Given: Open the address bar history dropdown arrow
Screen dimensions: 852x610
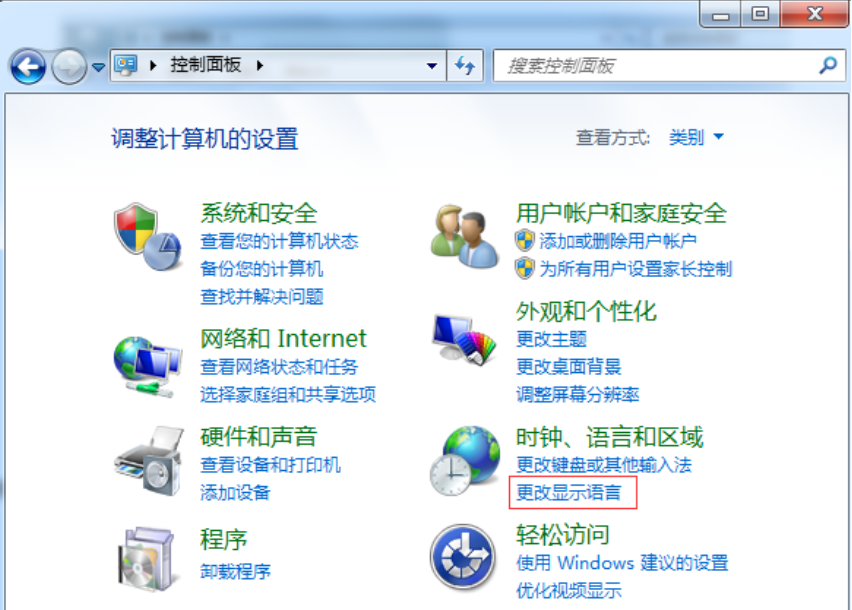Looking at the screenshot, I should [431, 66].
